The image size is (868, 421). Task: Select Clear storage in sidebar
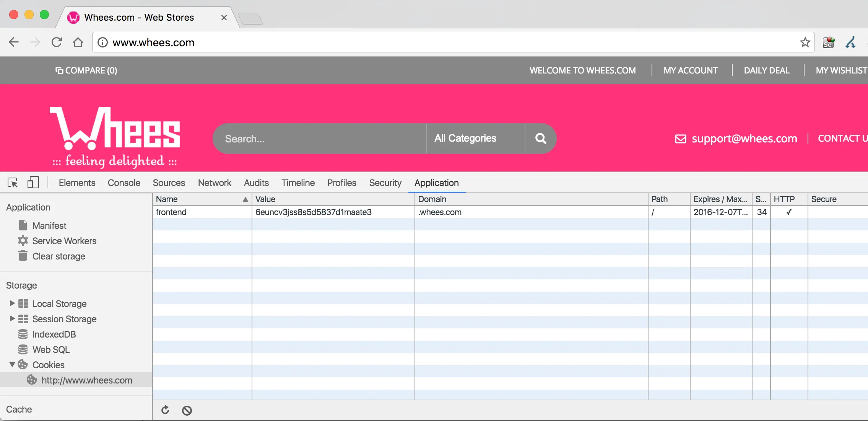[x=59, y=256]
